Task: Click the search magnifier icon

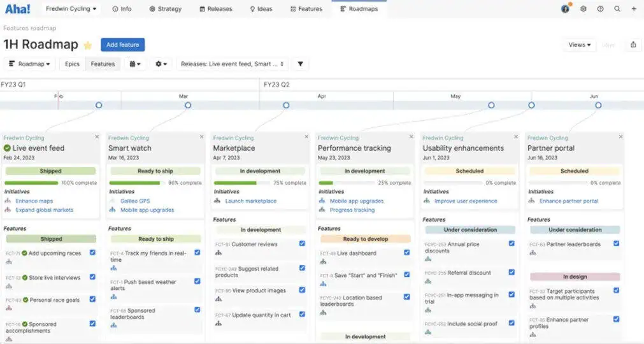Action: pyautogui.click(x=617, y=9)
